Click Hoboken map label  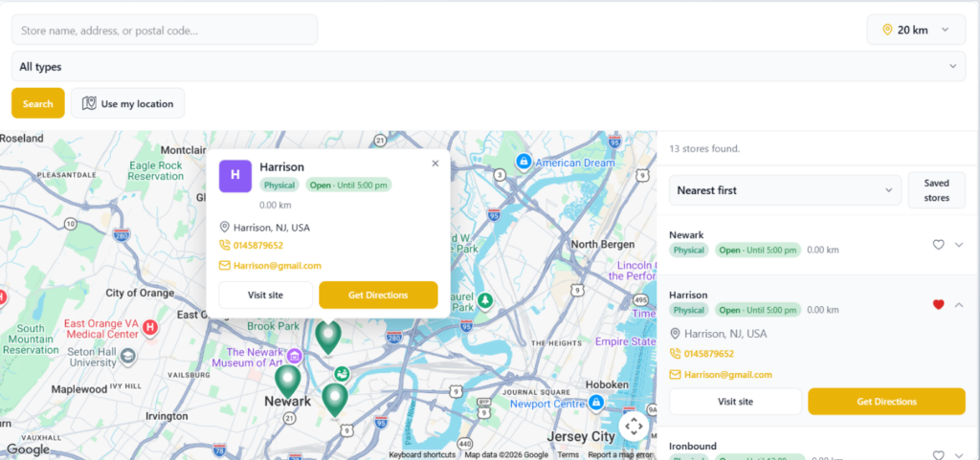coord(606,384)
